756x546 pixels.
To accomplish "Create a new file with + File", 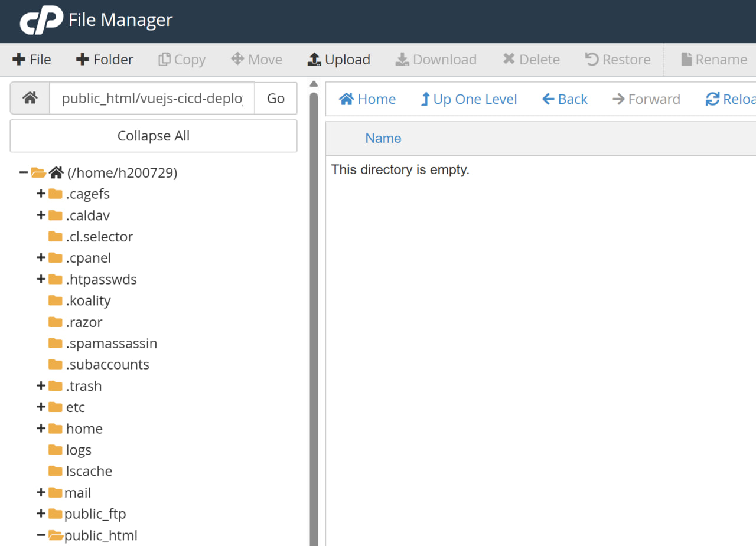I will coord(32,60).
